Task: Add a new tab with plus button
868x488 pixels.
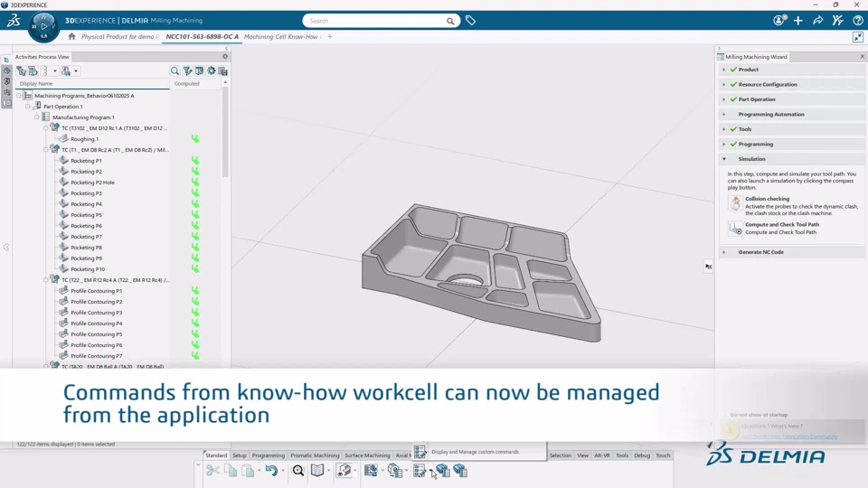Action: click(330, 36)
